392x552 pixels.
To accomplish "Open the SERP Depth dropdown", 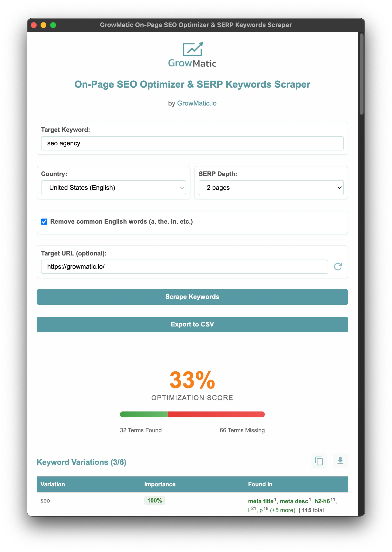I will (x=271, y=188).
